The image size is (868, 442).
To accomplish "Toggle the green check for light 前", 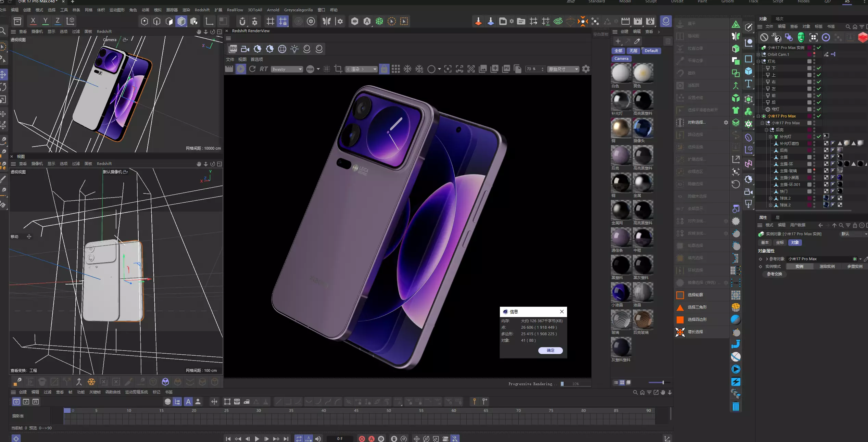I will click(x=819, y=96).
